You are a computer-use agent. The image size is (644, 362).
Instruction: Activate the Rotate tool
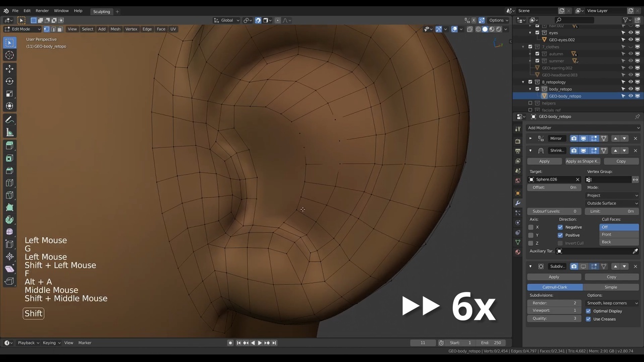(x=10, y=81)
